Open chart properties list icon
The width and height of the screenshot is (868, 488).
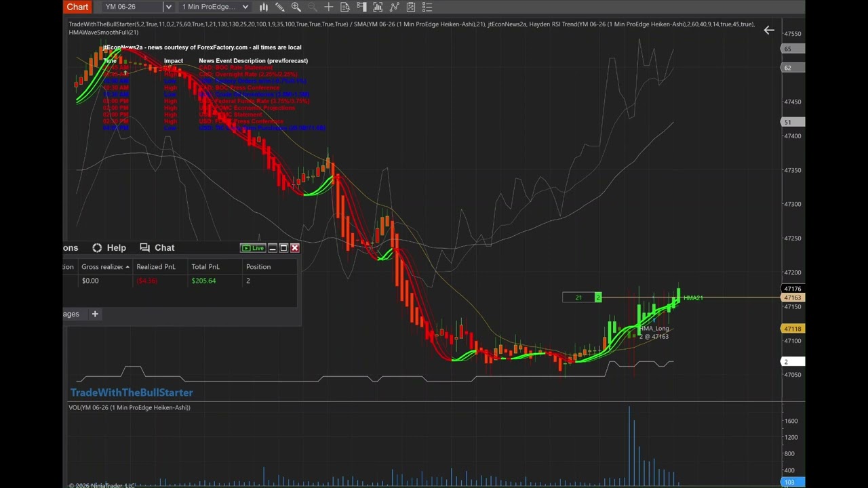pos(427,7)
